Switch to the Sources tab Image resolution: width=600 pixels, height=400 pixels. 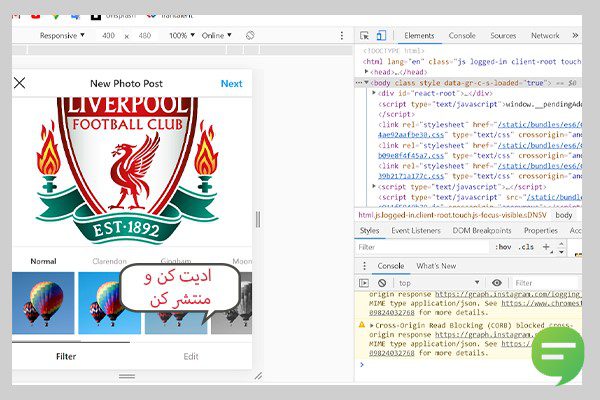(x=503, y=36)
